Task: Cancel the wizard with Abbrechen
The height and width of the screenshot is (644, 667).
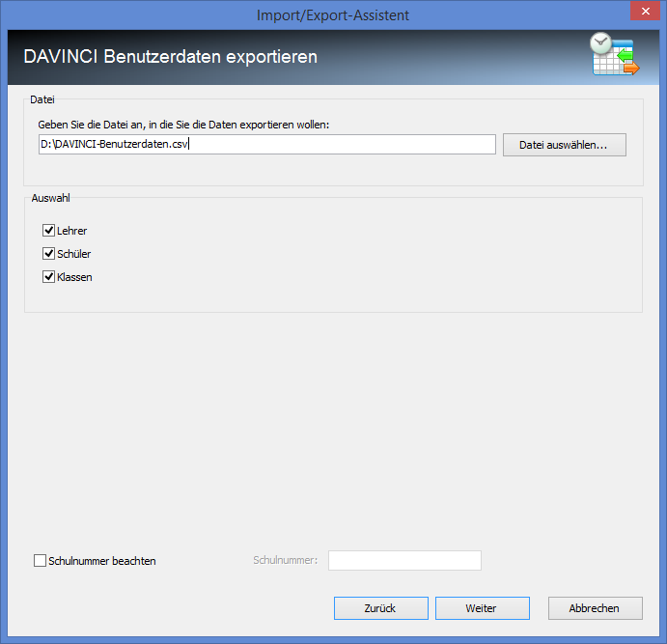Action: point(595,608)
